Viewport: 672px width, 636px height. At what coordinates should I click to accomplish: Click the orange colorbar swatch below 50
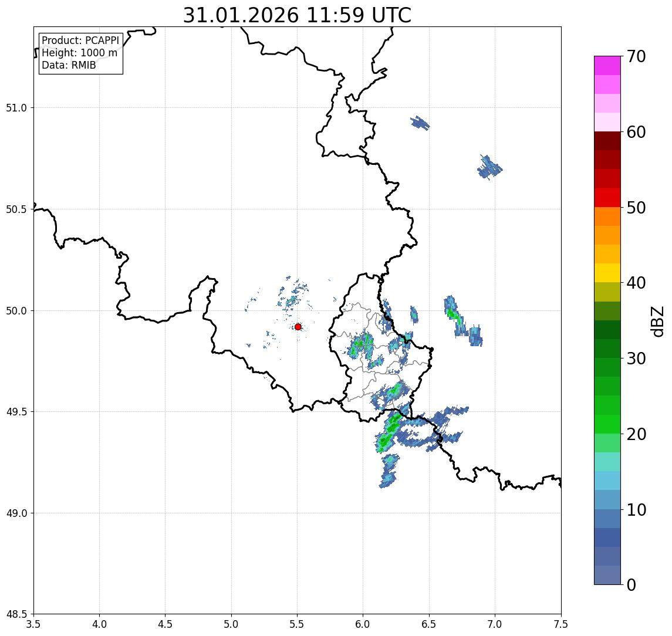coord(607,216)
